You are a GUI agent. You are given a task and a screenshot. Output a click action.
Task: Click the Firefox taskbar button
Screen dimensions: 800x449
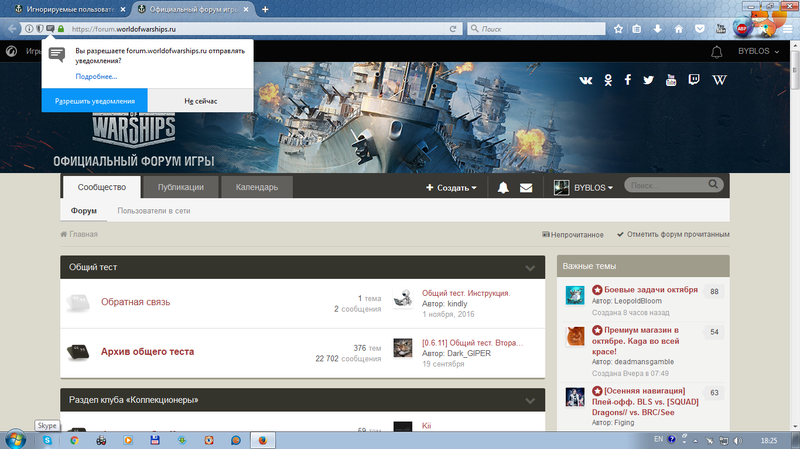pos(263,440)
